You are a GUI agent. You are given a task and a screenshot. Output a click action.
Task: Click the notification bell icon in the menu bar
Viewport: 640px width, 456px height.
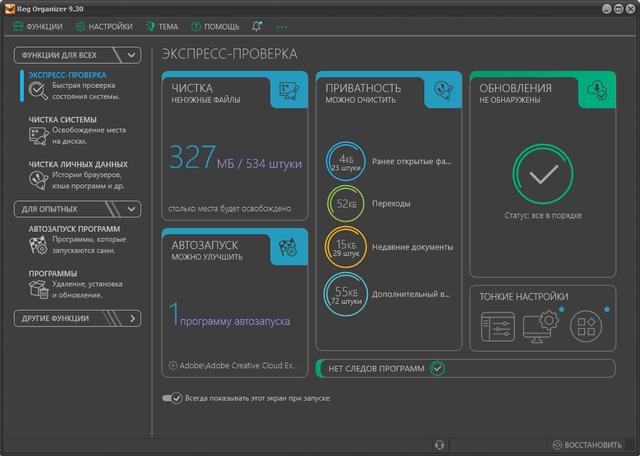pyautogui.click(x=257, y=26)
